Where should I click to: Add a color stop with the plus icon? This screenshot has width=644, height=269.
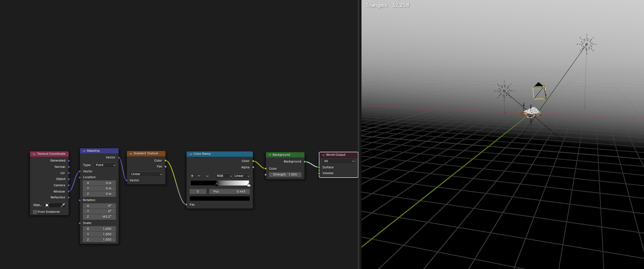192,176
